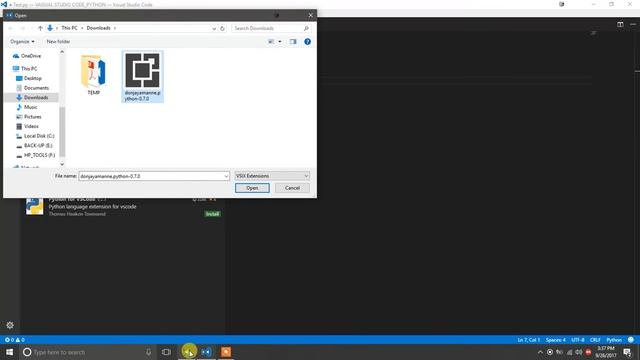Screen dimensions: 640x360
Task: Install the Python for vscode extension
Action: [x=212, y=214]
